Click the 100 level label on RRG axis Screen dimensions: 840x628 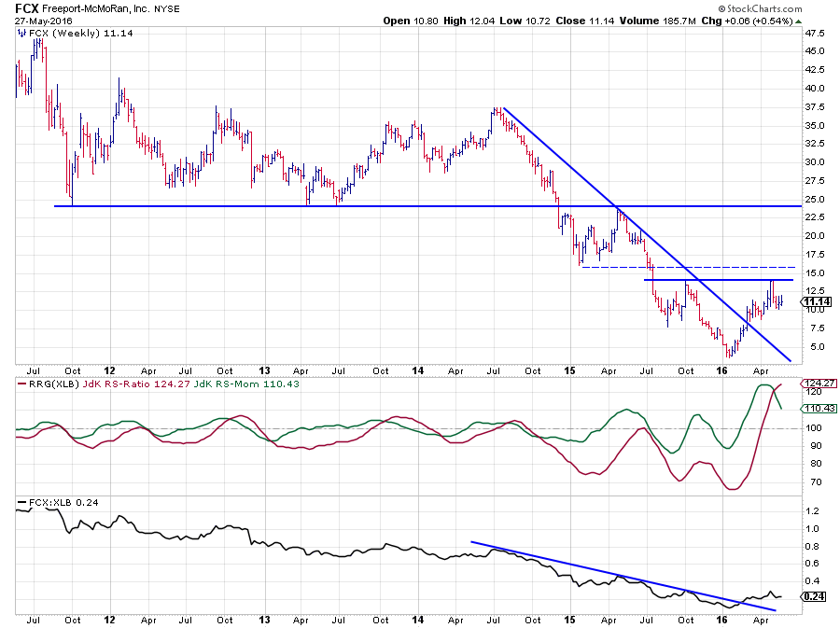(814, 427)
